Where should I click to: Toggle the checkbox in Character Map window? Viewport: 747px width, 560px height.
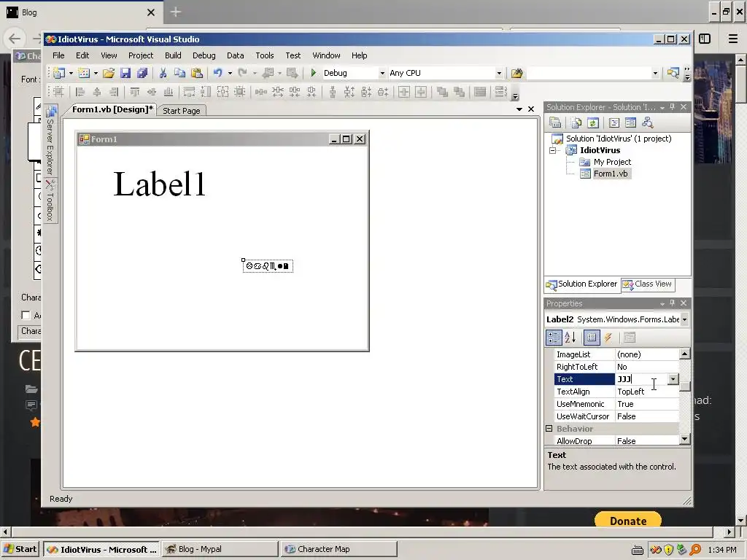click(26, 315)
